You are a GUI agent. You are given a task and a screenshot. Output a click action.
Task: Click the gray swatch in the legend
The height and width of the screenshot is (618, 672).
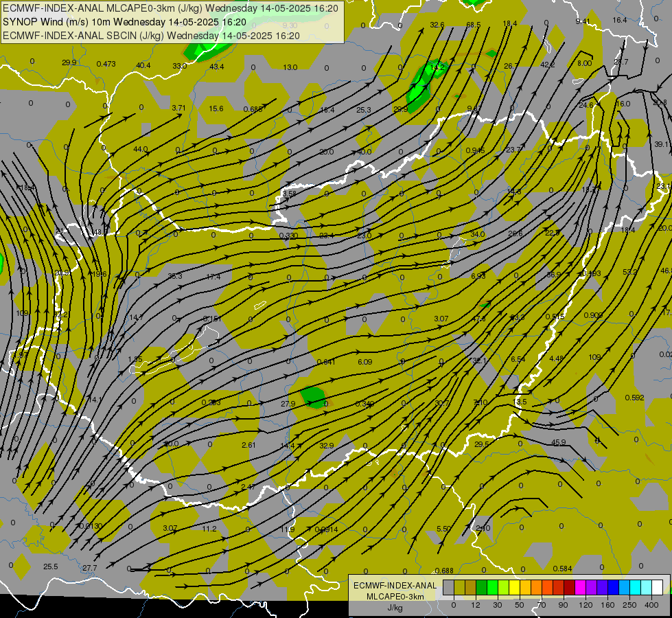pyautogui.click(x=448, y=588)
